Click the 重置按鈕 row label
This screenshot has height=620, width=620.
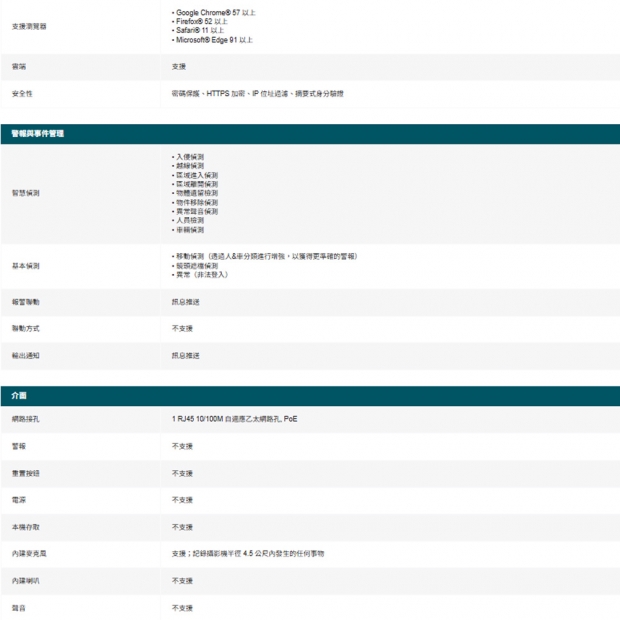click(25, 473)
